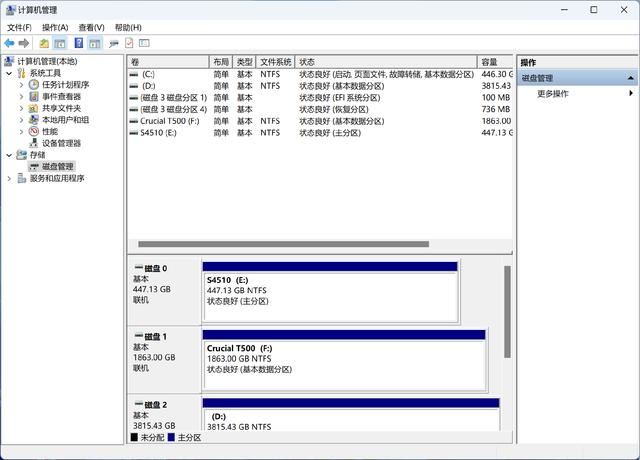Click horizontal scrollbar of volume list
640x460 pixels.
pos(283,244)
